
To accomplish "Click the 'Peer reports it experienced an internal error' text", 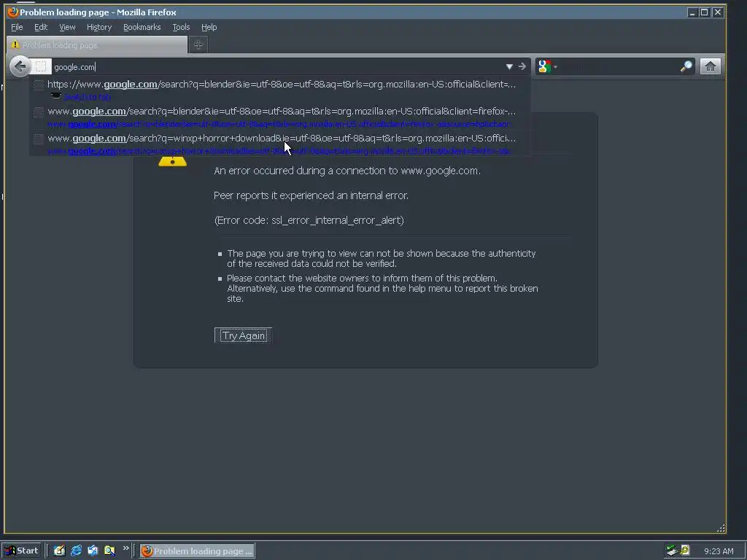I will click(311, 195).
